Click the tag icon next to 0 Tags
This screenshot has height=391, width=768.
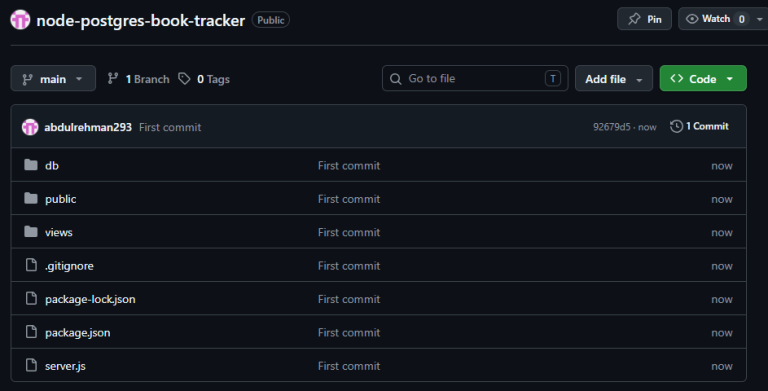click(x=184, y=78)
